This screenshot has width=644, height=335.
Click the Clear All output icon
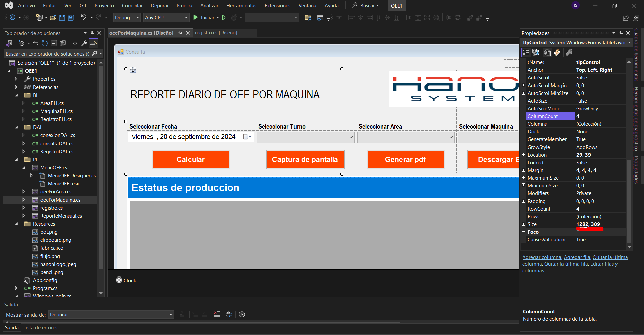coord(217,314)
